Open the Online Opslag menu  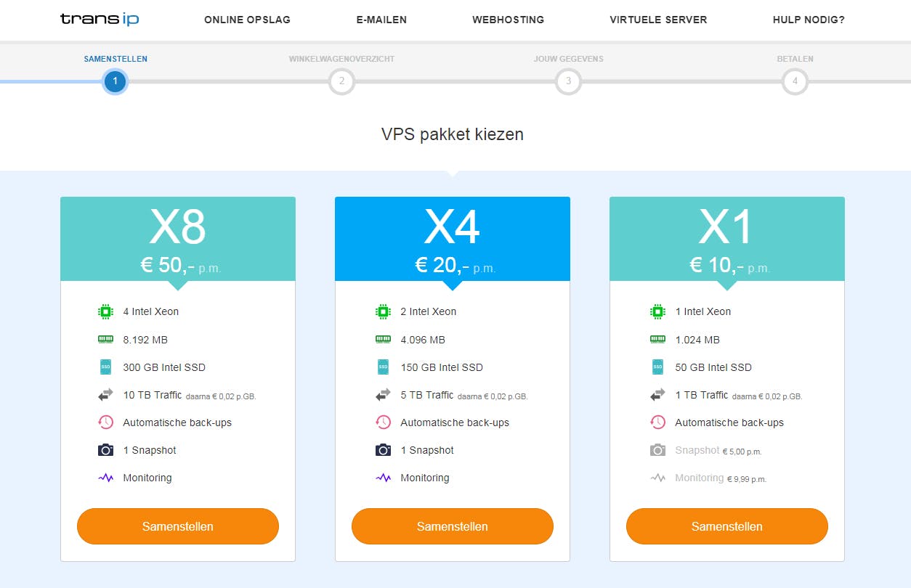click(247, 20)
